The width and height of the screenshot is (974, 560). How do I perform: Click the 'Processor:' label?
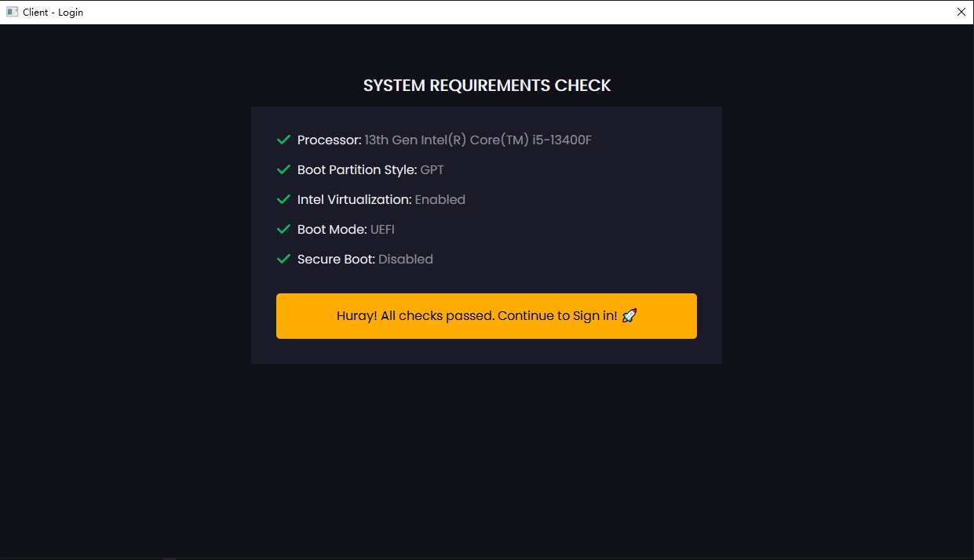pyautogui.click(x=329, y=140)
